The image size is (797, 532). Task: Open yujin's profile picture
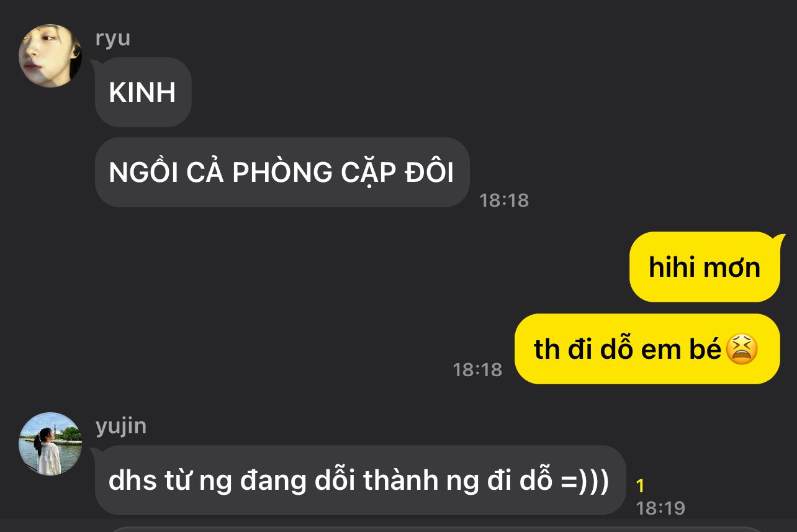[50, 444]
